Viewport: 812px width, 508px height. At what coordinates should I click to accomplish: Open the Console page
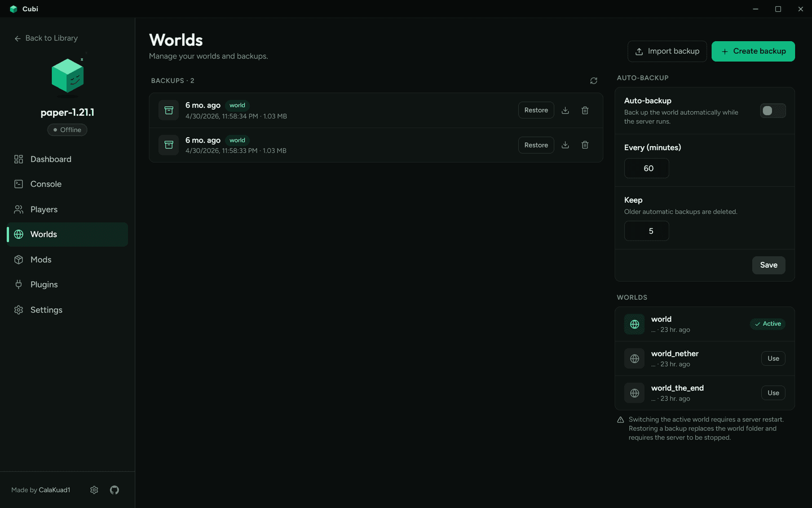pos(68,184)
